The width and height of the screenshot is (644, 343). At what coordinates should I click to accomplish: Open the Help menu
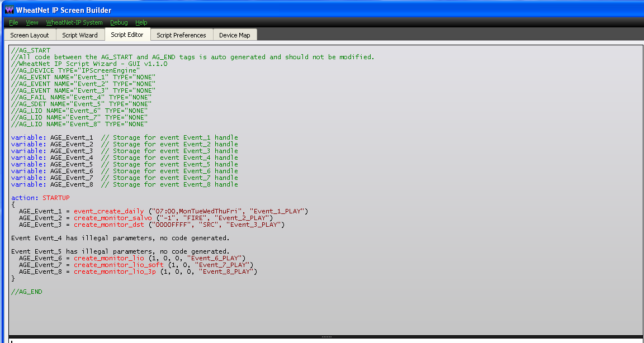pyautogui.click(x=141, y=22)
